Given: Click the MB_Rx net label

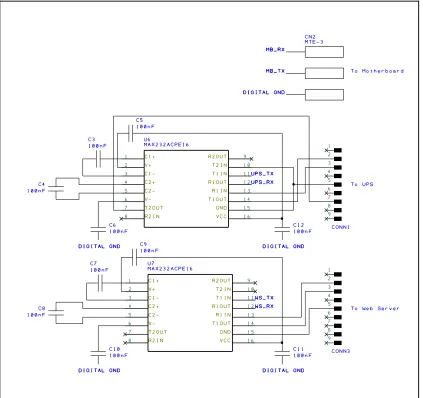Looking at the screenshot, I should [275, 49].
